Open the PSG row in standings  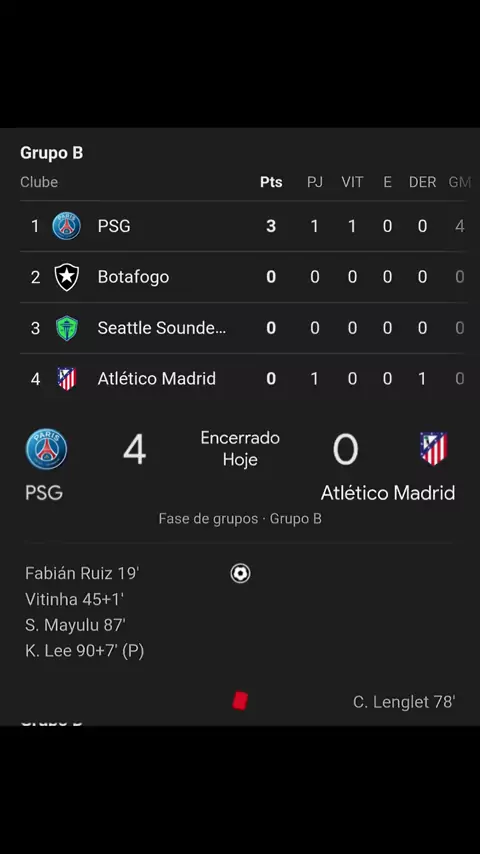coord(244,226)
